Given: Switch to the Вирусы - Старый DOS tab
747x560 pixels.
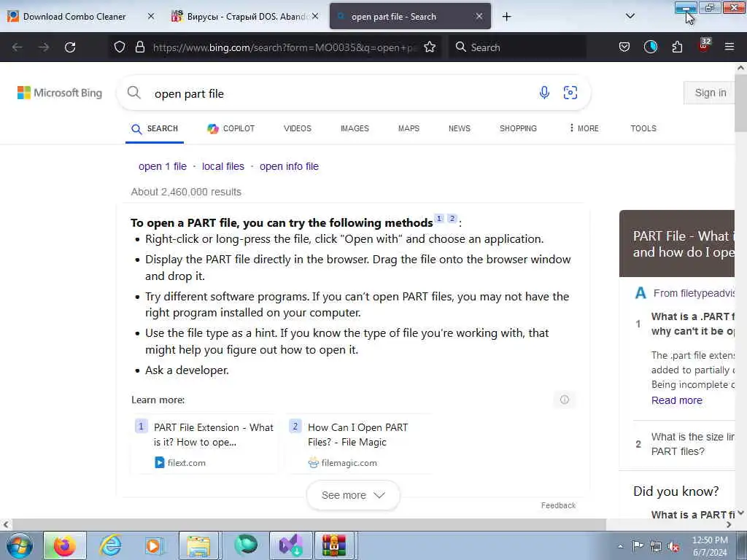Looking at the screenshot, I should pyautogui.click(x=247, y=17).
